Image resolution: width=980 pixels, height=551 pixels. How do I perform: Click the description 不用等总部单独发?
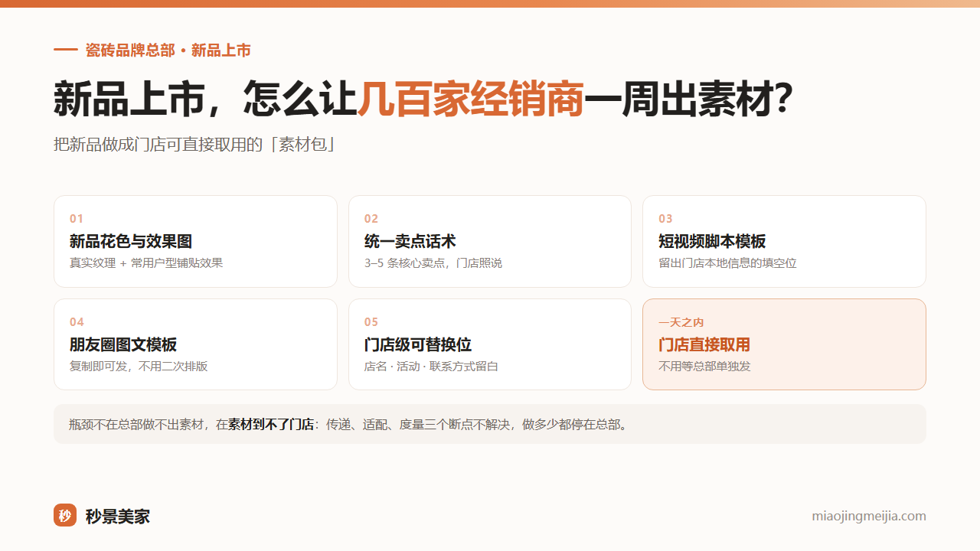tap(704, 367)
